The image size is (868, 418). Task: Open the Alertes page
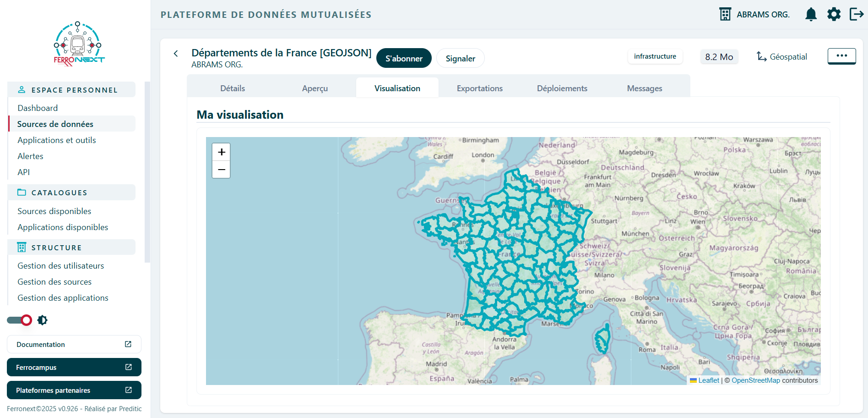(x=30, y=156)
